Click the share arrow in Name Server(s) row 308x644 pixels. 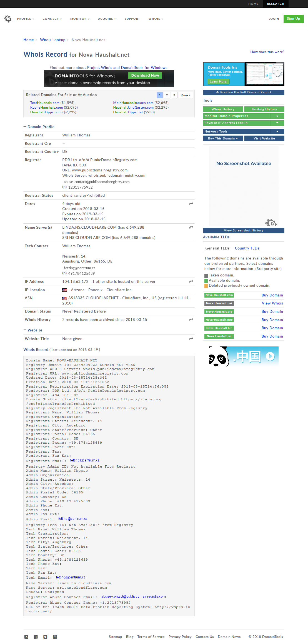(191, 227)
